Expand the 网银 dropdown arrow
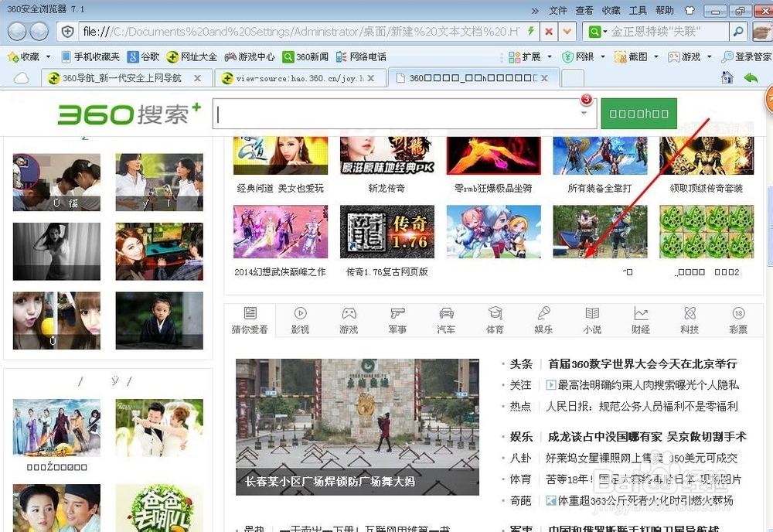The width and height of the screenshot is (773, 532). tap(603, 57)
